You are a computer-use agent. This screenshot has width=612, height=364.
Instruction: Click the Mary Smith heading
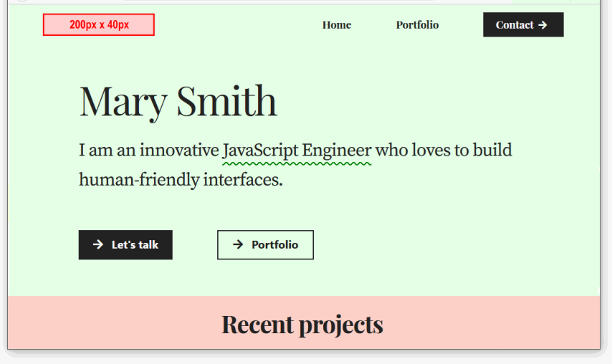178,101
